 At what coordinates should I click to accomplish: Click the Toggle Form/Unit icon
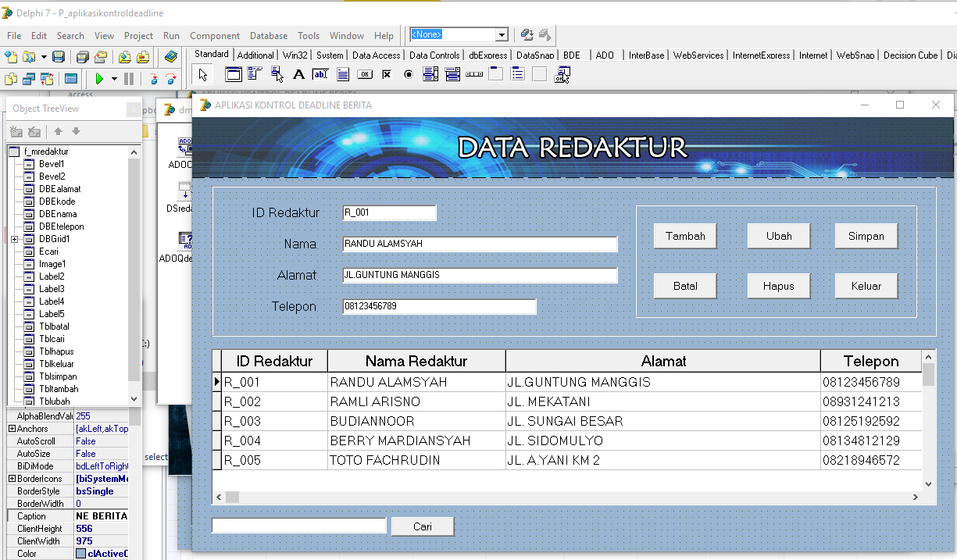46,79
